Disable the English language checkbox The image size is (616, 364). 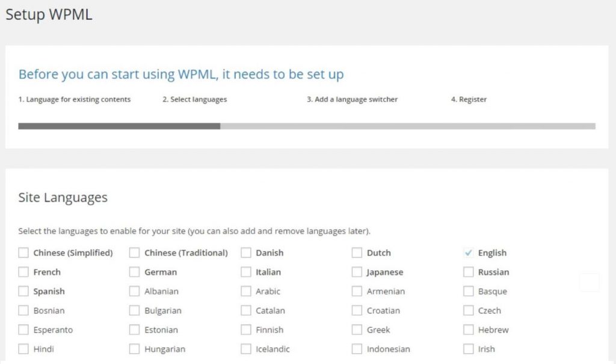[x=468, y=253]
